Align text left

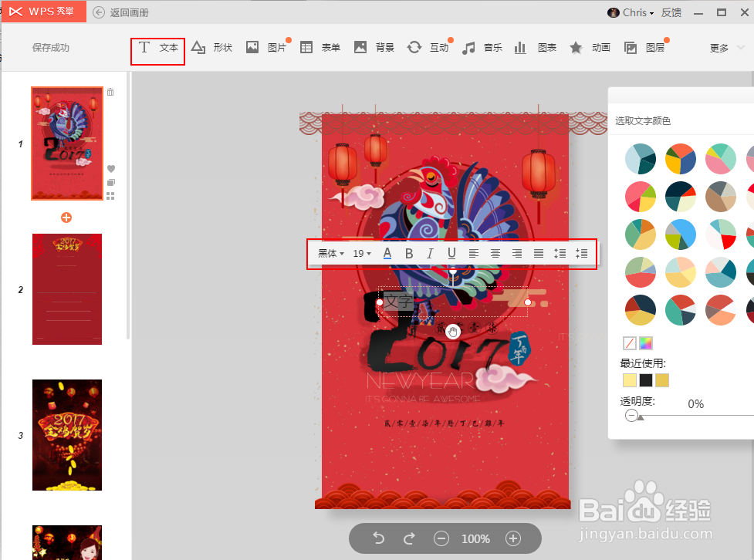(474, 253)
